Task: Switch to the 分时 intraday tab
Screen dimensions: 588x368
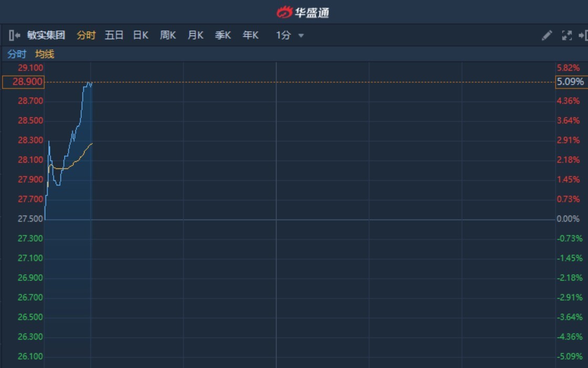Action: [x=86, y=36]
